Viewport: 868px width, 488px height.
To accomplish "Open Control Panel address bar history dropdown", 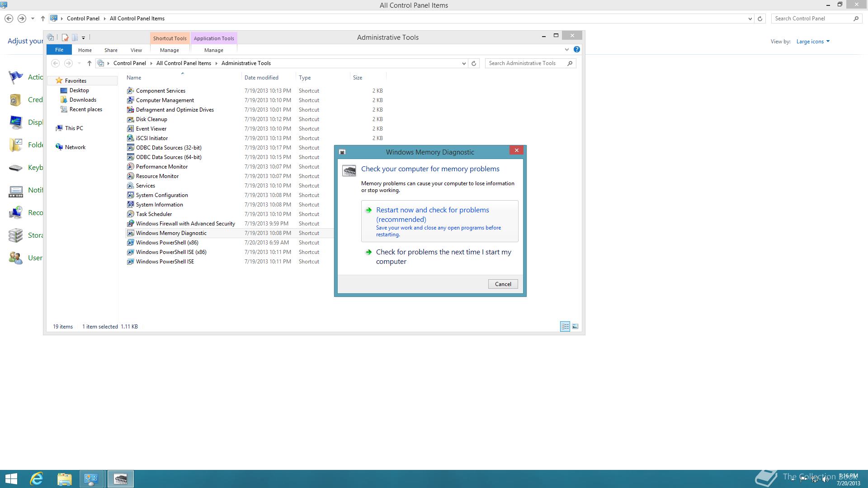I will (x=750, y=19).
